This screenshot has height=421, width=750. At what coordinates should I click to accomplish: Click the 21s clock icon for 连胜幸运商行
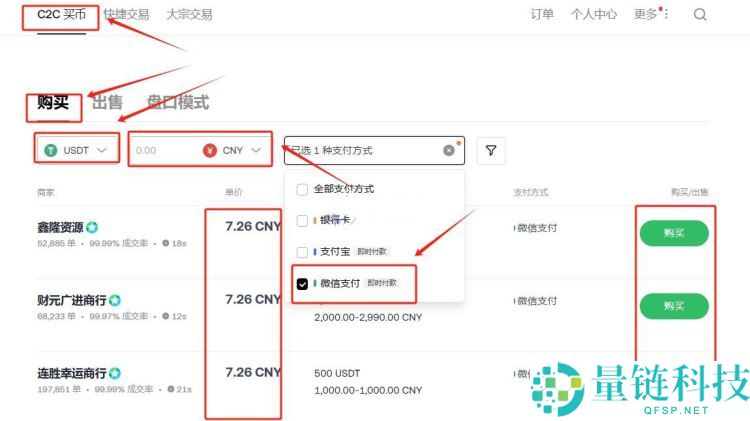[171, 389]
